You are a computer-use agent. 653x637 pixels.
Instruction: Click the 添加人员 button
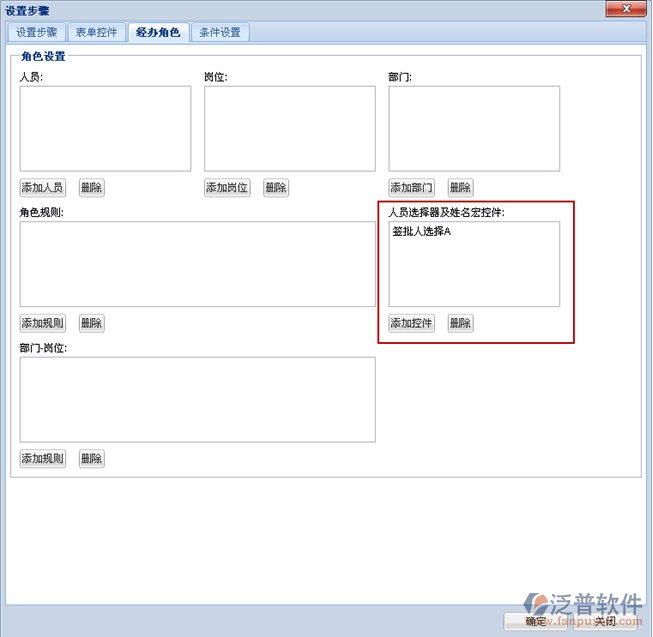42,188
